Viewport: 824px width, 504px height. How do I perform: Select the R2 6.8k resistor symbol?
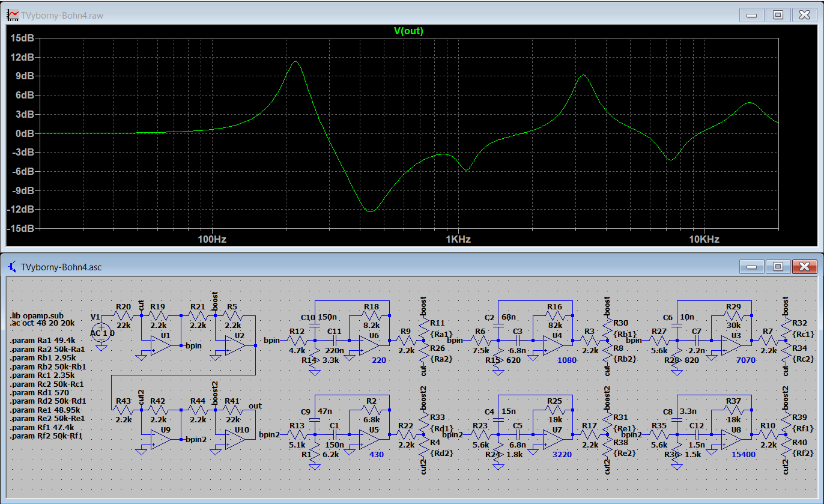[371, 410]
